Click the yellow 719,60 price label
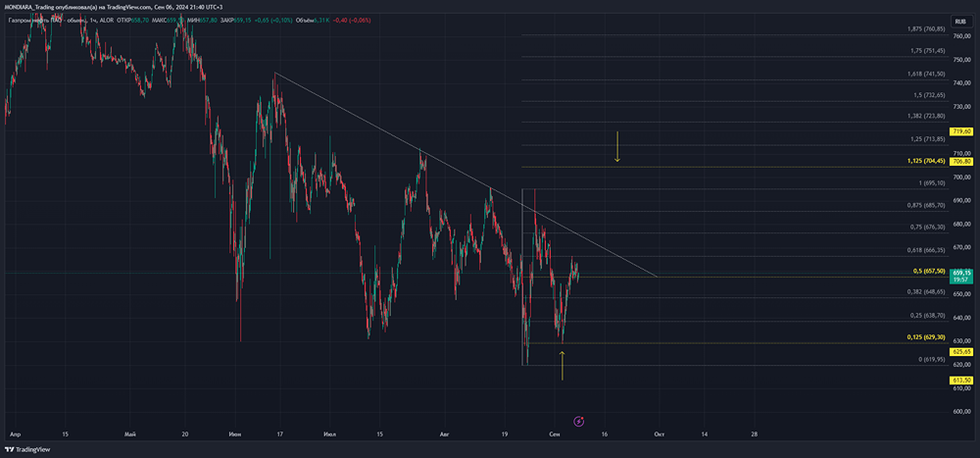The height and width of the screenshot is (458, 980). [960, 131]
